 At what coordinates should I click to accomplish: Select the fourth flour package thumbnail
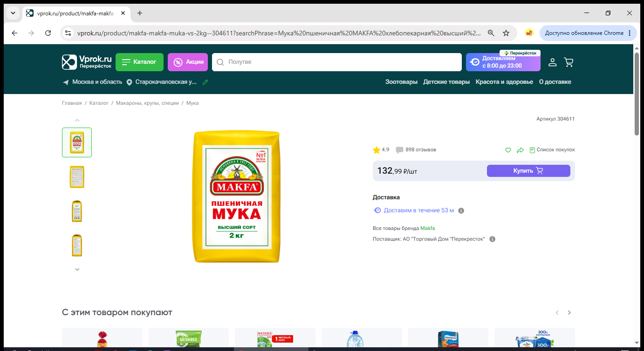point(77,245)
